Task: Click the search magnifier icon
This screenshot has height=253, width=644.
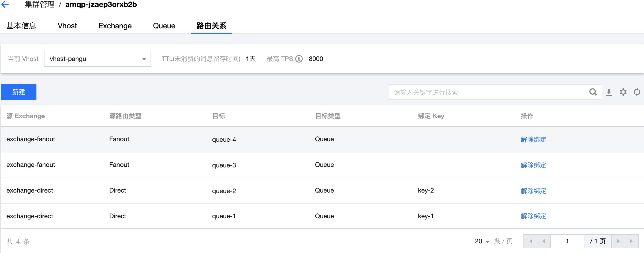Action: click(593, 92)
